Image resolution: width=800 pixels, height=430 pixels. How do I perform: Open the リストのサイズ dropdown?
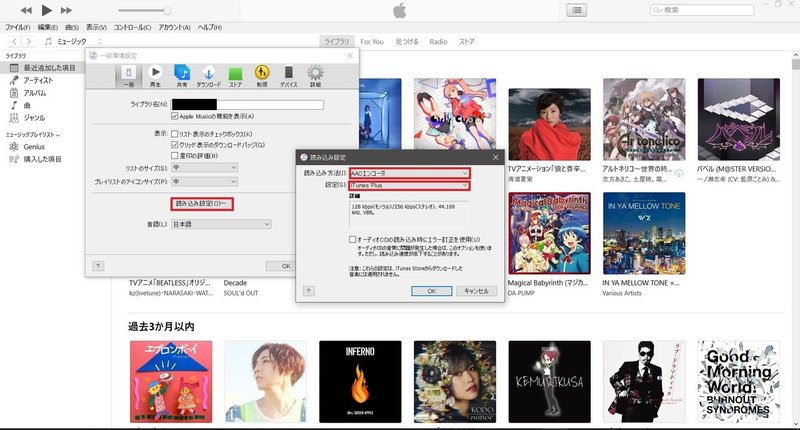(205, 167)
